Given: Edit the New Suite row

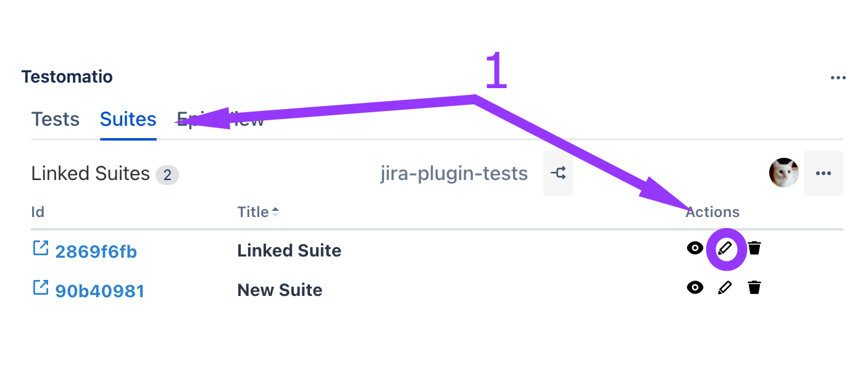Looking at the screenshot, I should click(725, 287).
